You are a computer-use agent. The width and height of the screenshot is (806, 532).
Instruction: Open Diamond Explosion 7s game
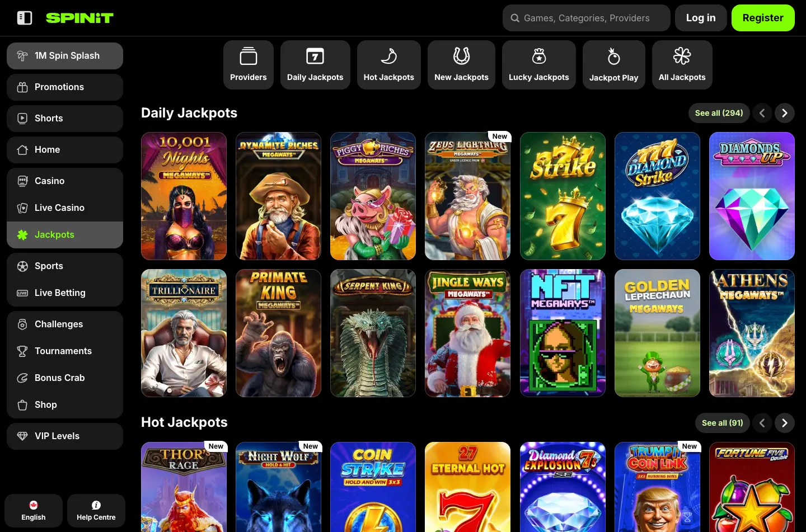click(x=563, y=487)
